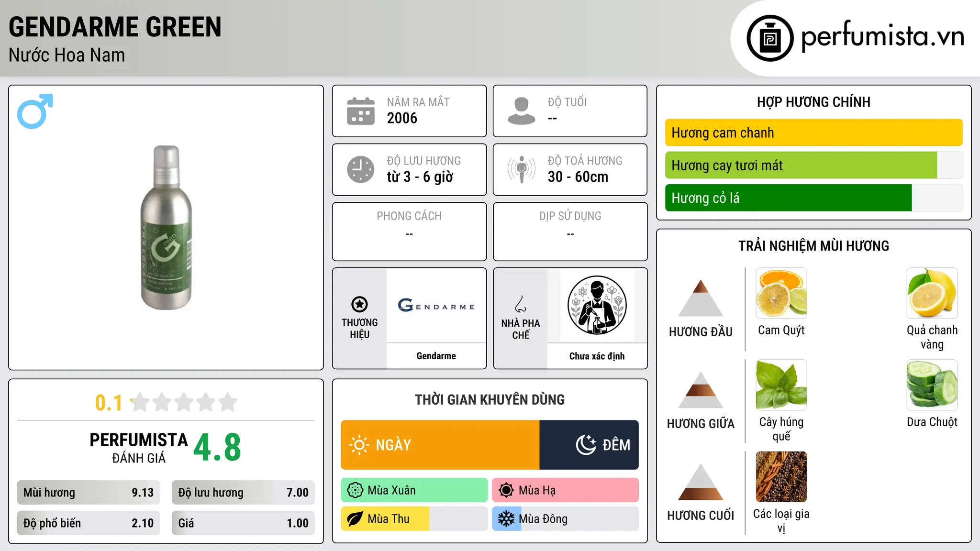Click the 0.1 user rating number

tap(109, 403)
